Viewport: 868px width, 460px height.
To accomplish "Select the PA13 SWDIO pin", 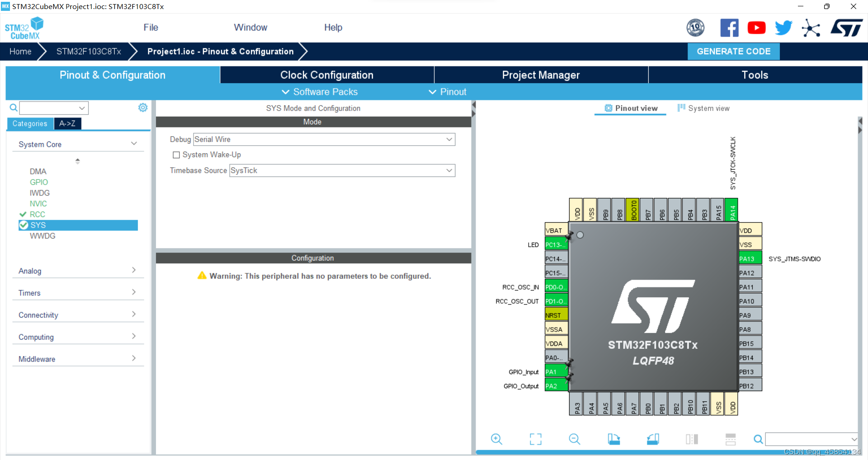I will 750,259.
